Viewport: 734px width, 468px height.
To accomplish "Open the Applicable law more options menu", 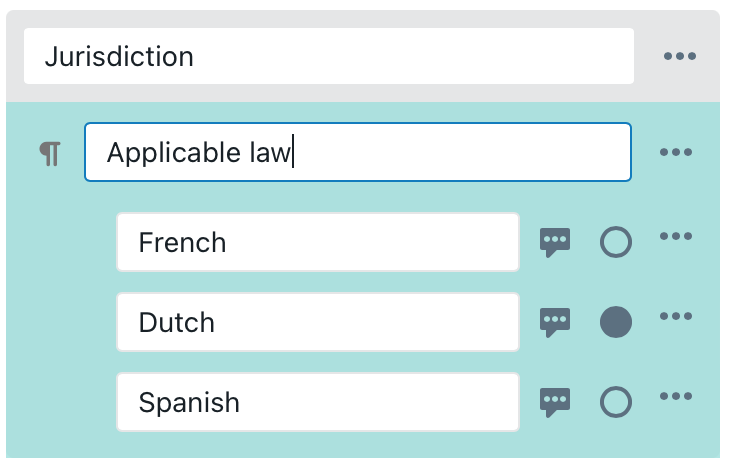I will coord(676,153).
